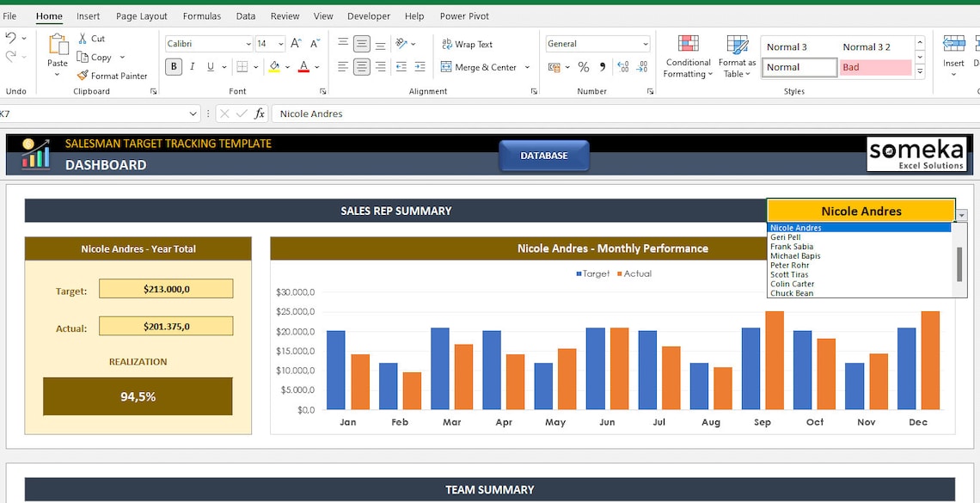Click the Merge & Center icon

pyautogui.click(x=445, y=67)
